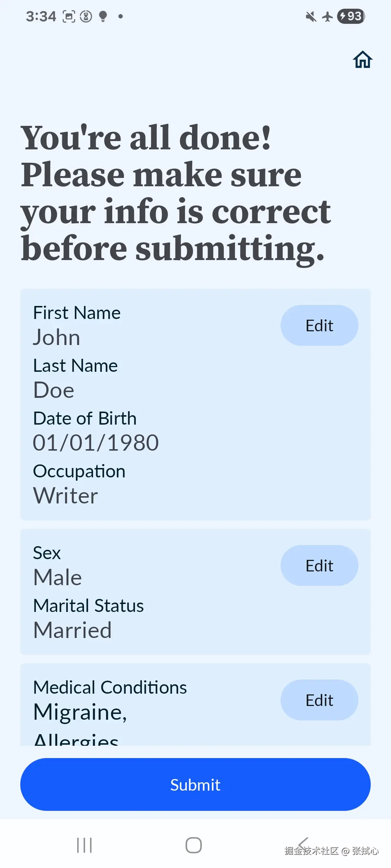Tap the Last Name value Doe

(54, 390)
